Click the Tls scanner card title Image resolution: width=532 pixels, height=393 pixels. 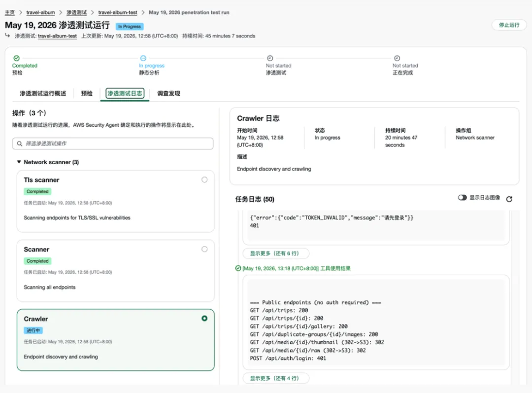[41, 180]
